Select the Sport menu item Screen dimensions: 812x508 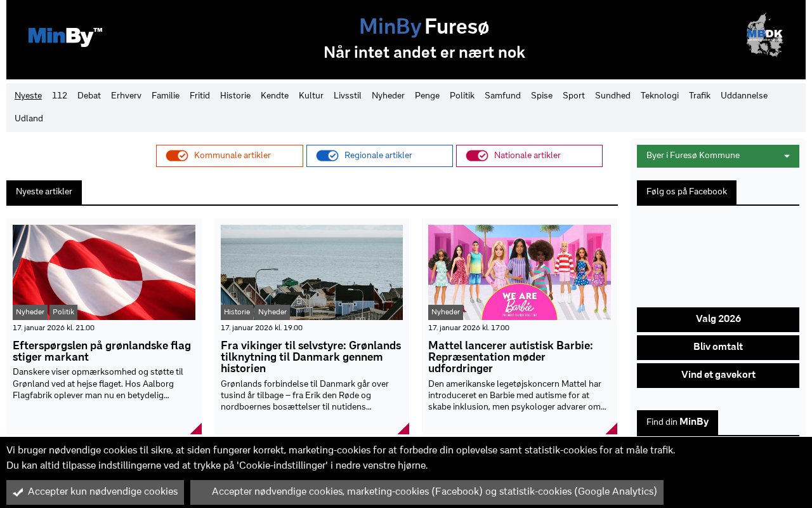[573, 96]
